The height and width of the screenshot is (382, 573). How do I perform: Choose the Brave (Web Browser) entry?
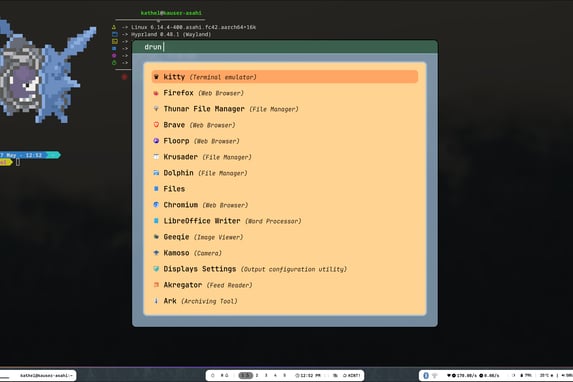pos(285,125)
